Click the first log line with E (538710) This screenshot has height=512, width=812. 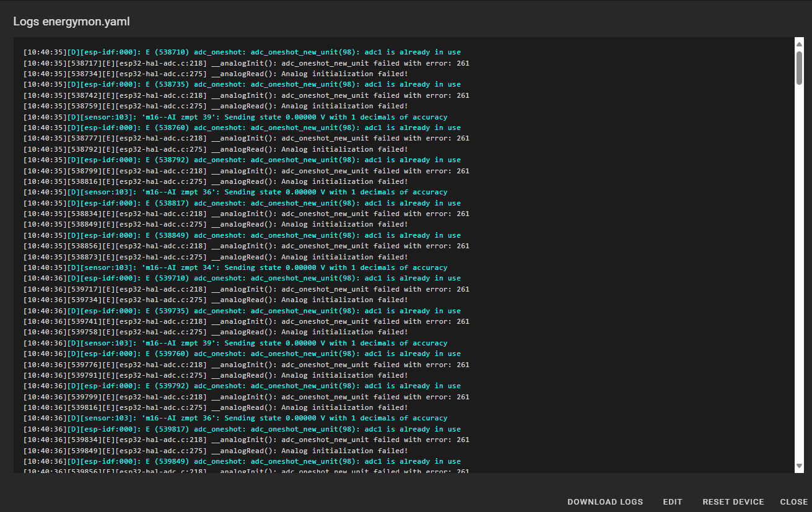(242, 52)
